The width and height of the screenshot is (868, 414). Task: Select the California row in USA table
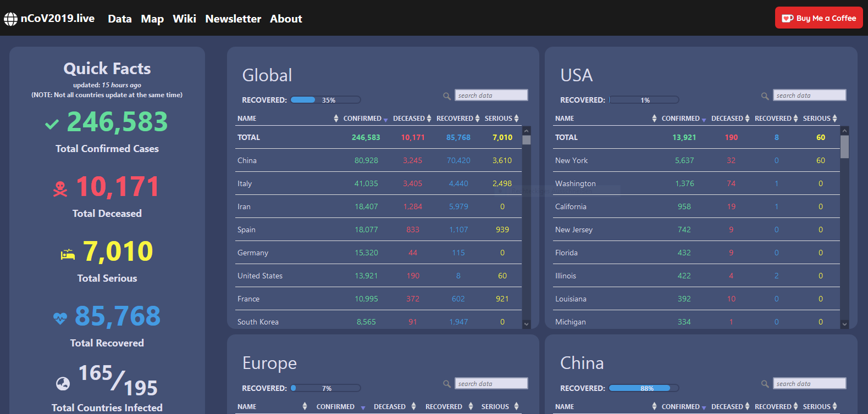click(696, 206)
